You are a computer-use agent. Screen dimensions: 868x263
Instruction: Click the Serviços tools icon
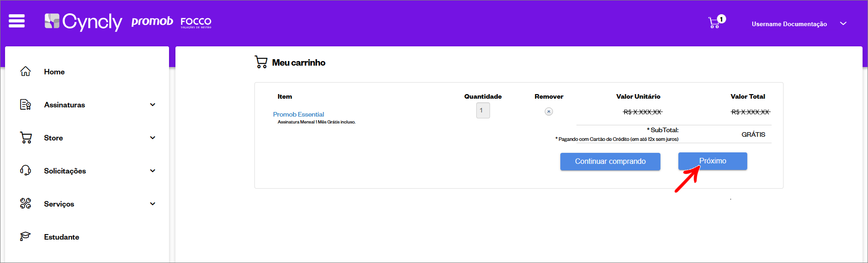point(26,204)
